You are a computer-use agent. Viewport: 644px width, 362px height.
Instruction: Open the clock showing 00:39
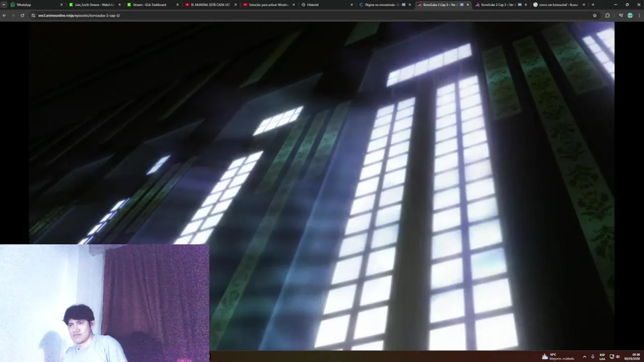point(632,356)
